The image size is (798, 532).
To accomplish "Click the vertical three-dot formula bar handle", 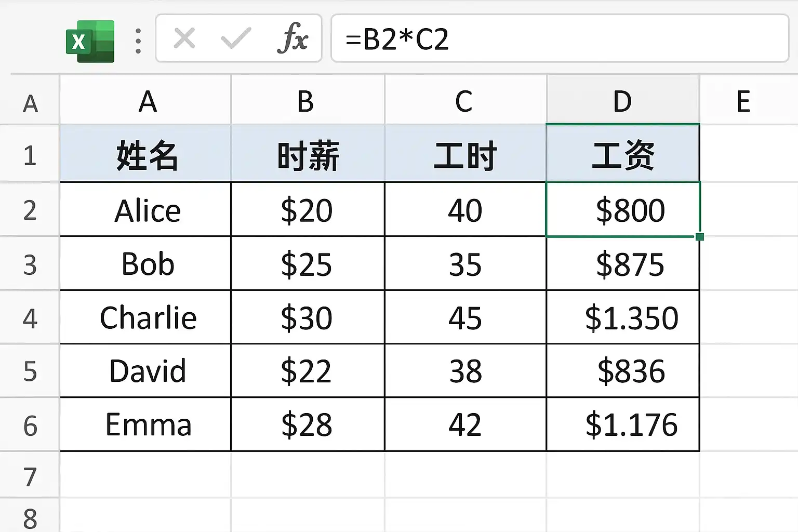I will 138,41.
